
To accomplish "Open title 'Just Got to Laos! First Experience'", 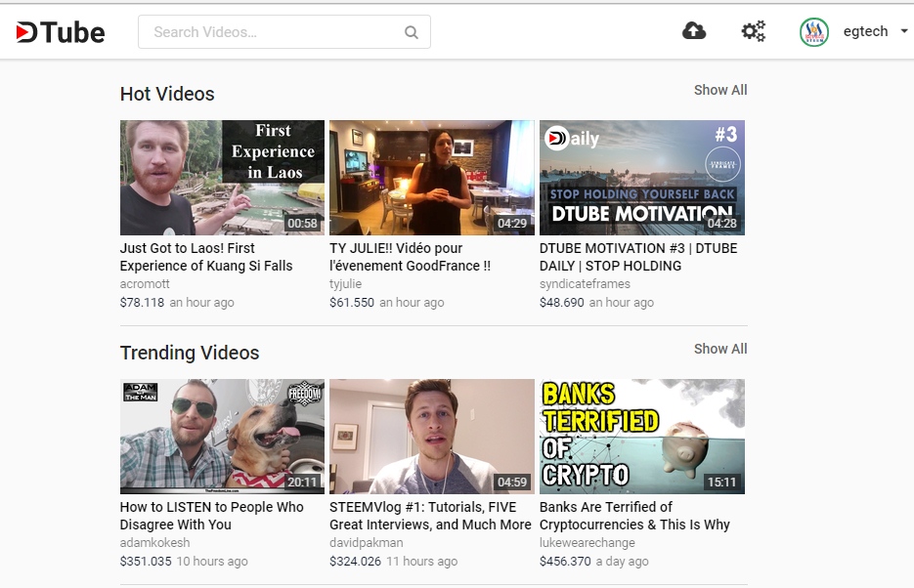I will 206,257.
